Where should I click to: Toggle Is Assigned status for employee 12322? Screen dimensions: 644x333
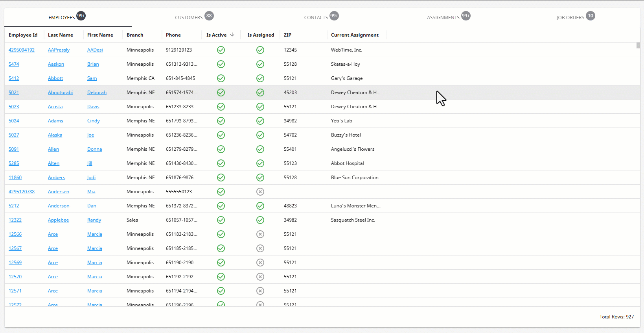tap(260, 220)
